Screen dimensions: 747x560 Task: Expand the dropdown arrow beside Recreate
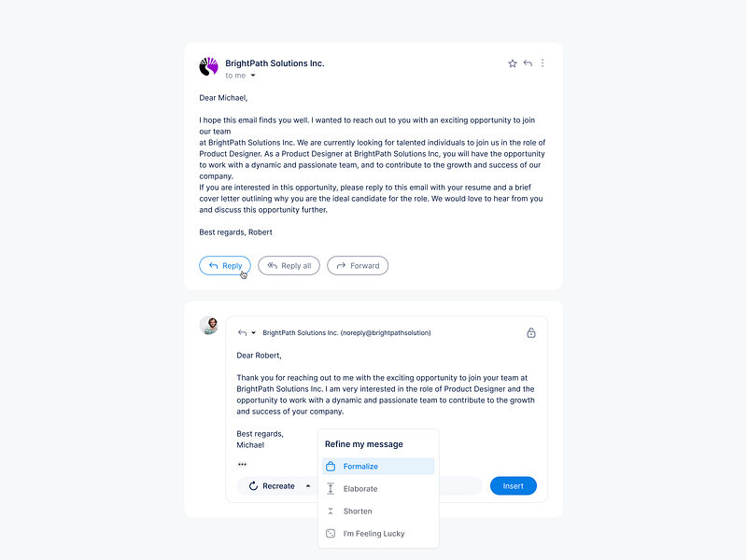308,485
